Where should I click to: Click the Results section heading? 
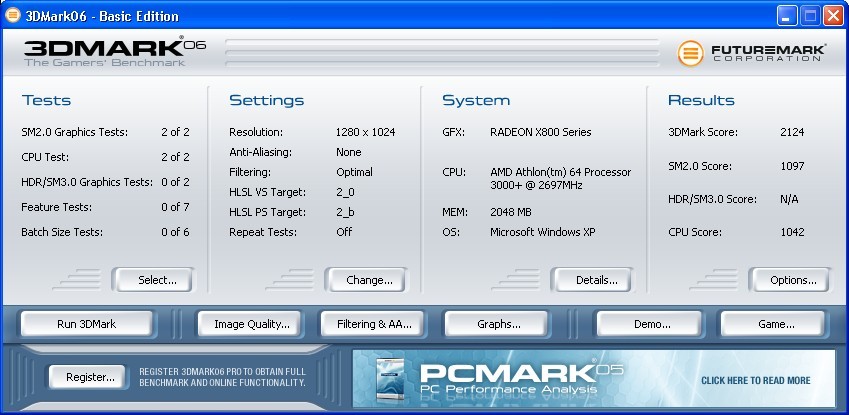[x=701, y=100]
